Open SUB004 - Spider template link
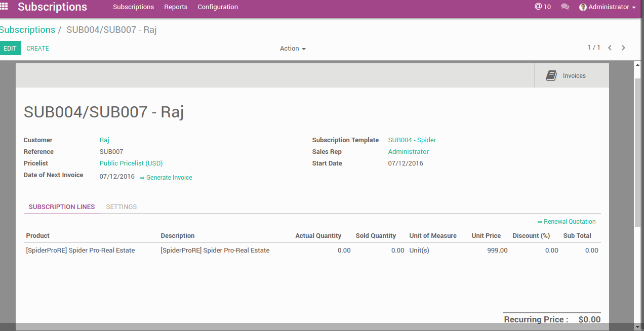This screenshot has width=644, height=331. (412, 140)
